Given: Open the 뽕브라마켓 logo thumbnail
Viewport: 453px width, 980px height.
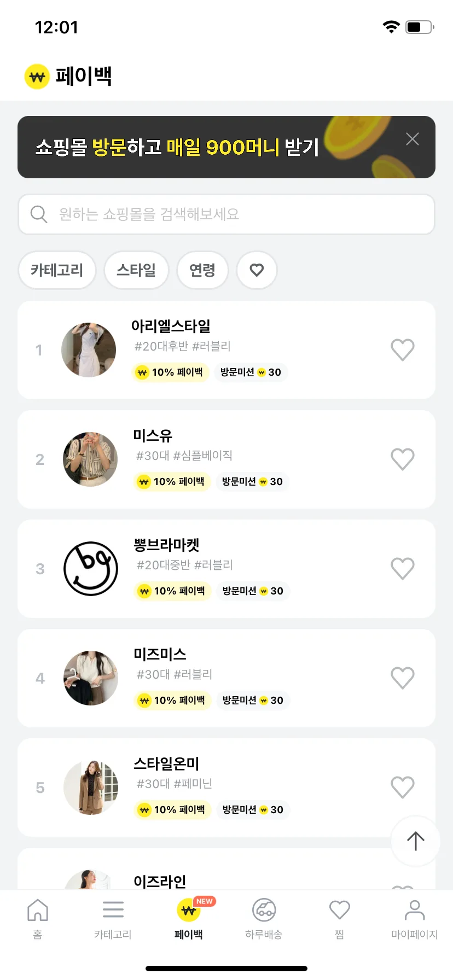Looking at the screenshot, I should tap(91, 569).
